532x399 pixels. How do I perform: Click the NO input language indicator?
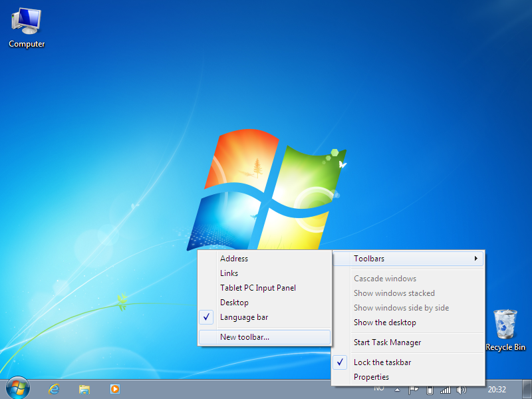coord(379,388)
